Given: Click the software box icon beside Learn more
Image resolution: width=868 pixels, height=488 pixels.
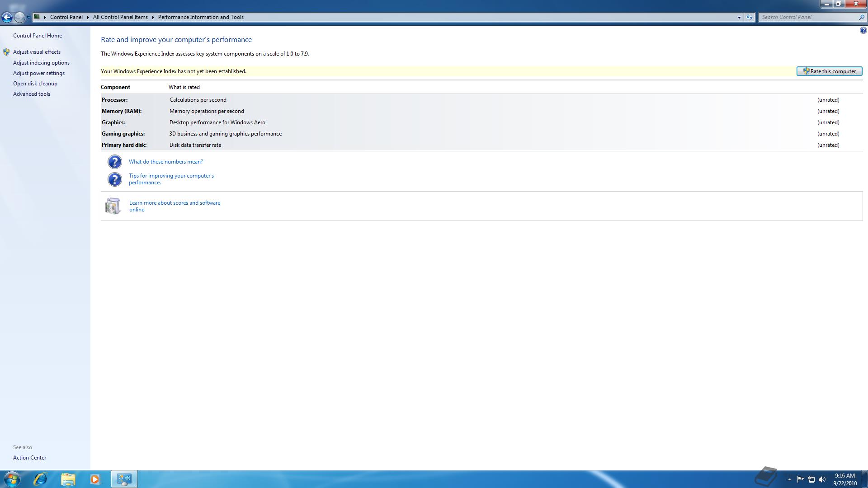Looking at the screenshot, I should [113, 206].
